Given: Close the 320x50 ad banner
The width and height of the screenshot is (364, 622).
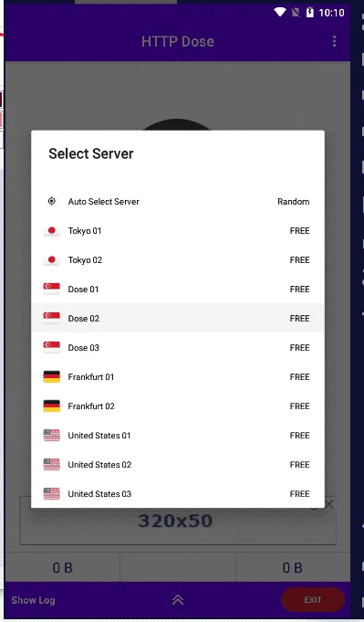Looking at the screenshot, I should (x=328, y=504).
